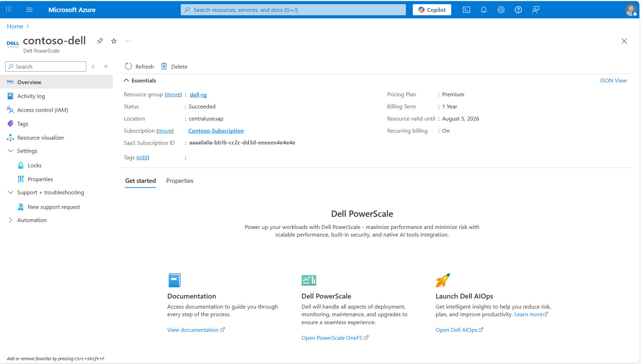This screenshot has height=364, width=641.
Task: Pin contoso-dell to dashboard
Action: pyautogui.click(x=100, y=41)
